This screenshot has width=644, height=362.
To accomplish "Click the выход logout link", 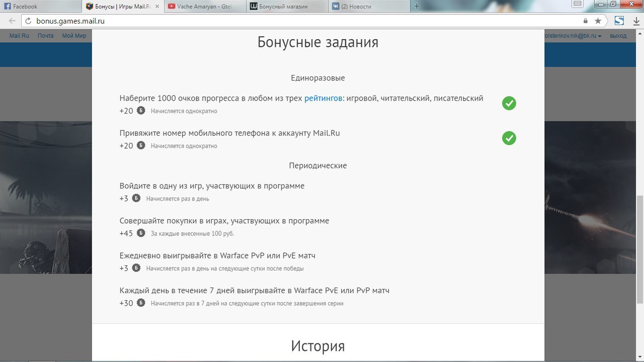I will click(x=618, y=36).
